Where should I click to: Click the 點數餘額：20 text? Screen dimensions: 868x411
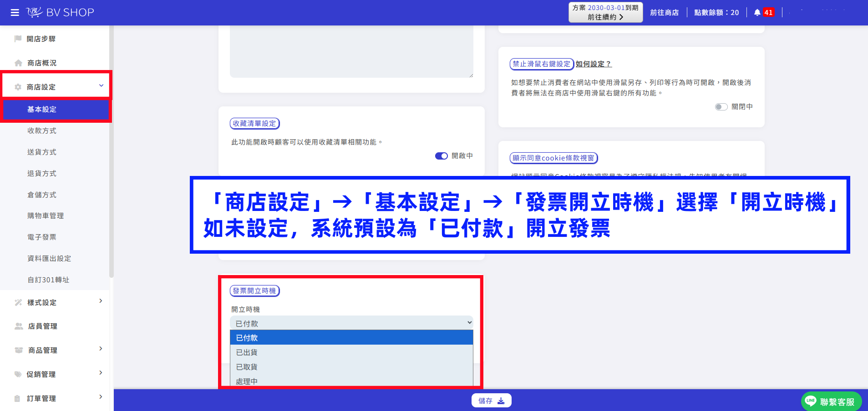[x=716, y=13]
